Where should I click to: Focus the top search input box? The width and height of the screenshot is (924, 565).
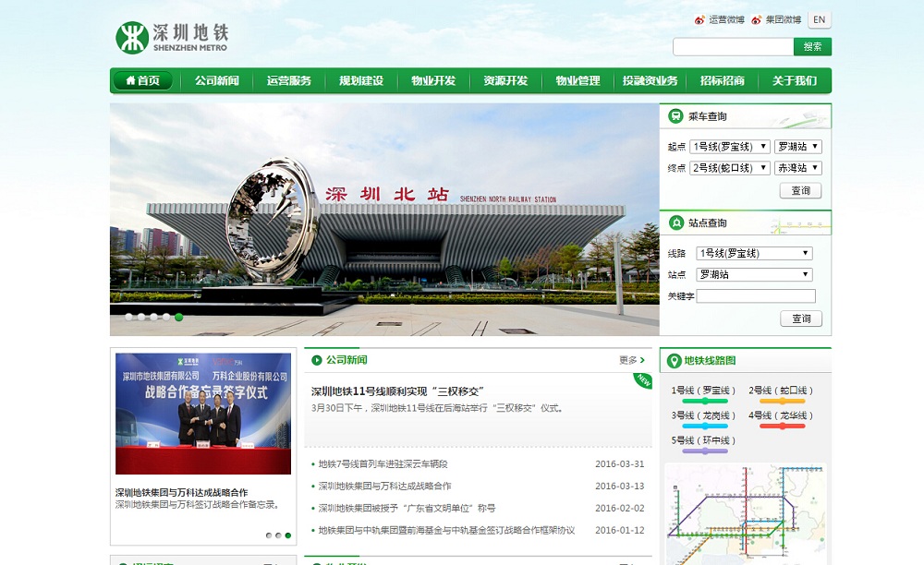pos(733,46)
